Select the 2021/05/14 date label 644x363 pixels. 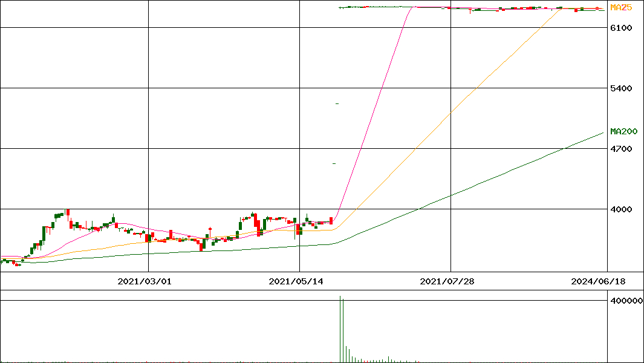coord(296,281)
